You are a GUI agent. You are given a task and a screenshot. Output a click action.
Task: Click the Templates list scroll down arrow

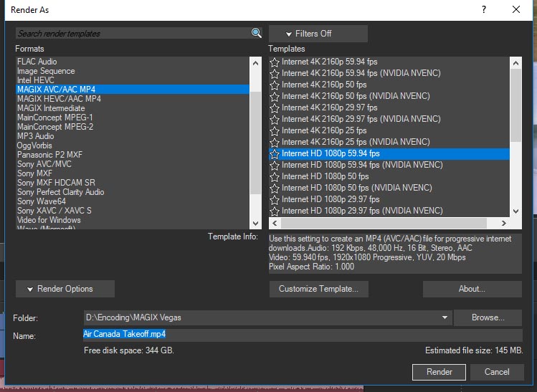515,211
